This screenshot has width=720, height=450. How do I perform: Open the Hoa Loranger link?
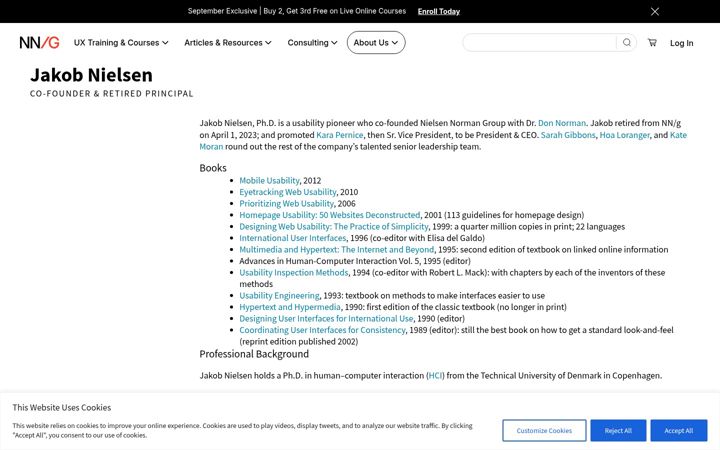tap(624, 135)
